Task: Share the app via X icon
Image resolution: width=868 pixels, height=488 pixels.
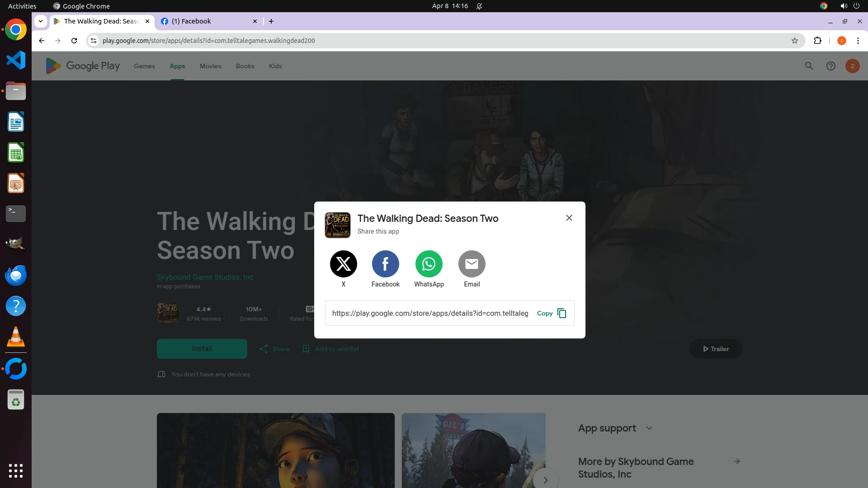Action: pyautogui.click(x=343, y=264)
